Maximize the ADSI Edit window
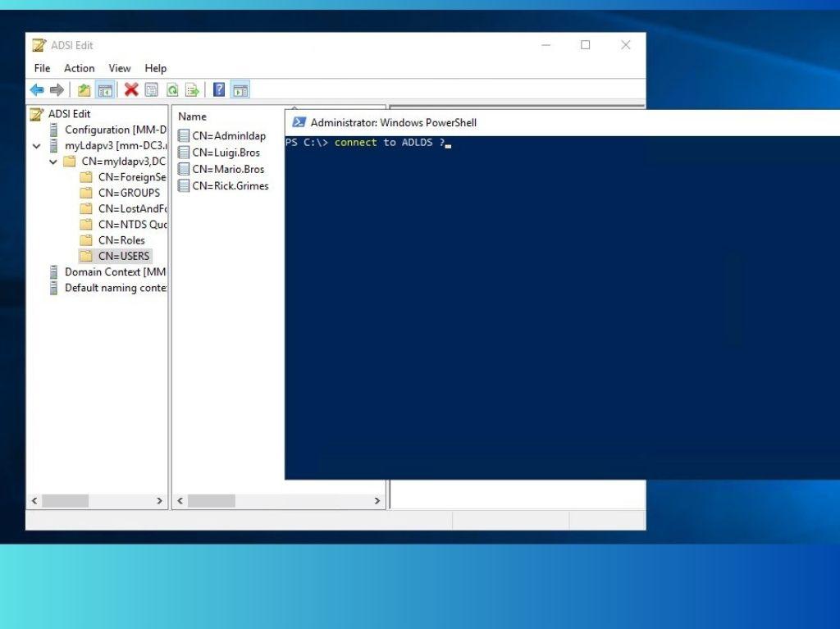 pyautogui.click(x=586, y=45)
